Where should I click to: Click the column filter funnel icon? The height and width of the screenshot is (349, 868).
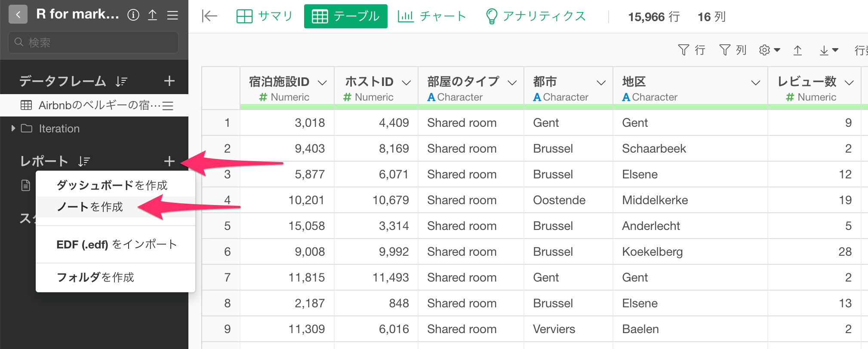732,50
